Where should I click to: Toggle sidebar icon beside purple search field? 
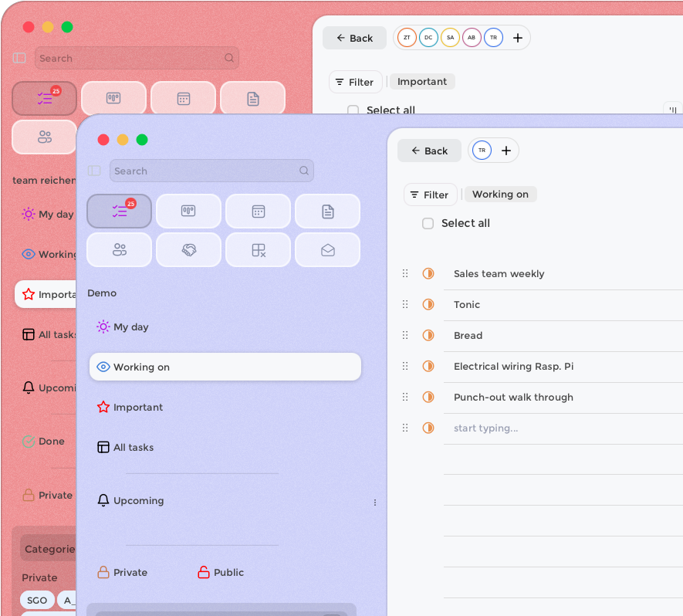coord(94,171)
